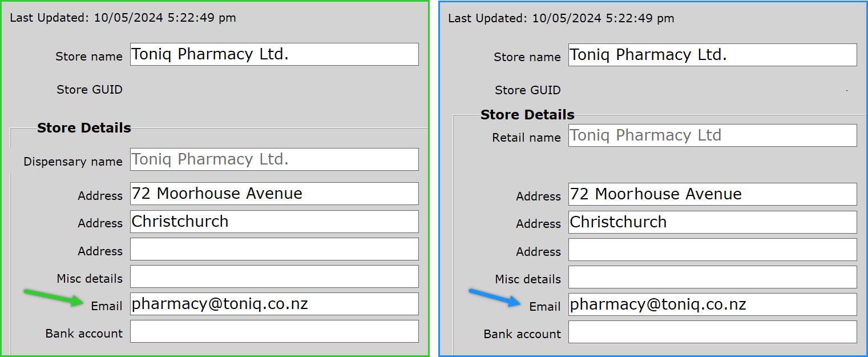This screenshot has width=868, height=357.
Task: Click the Retail name field
Action: pyautogui.click(x=713, y=135)
